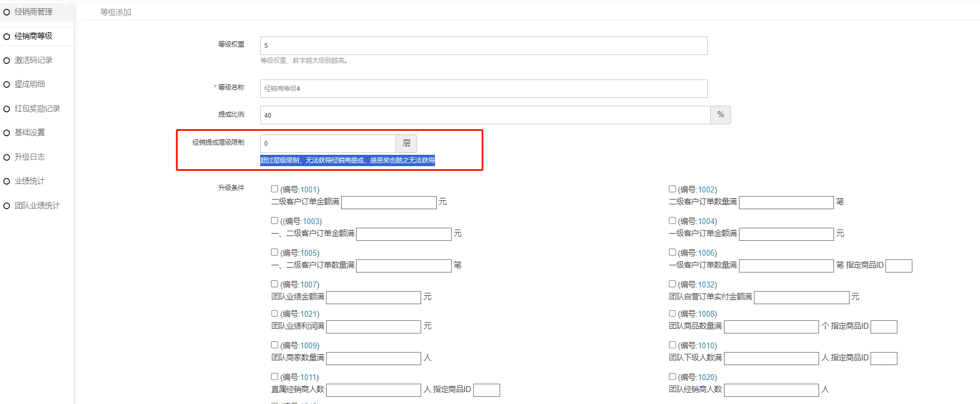Tick the 编号:1007 团队业绩金额 checkbox

[275, 284]
